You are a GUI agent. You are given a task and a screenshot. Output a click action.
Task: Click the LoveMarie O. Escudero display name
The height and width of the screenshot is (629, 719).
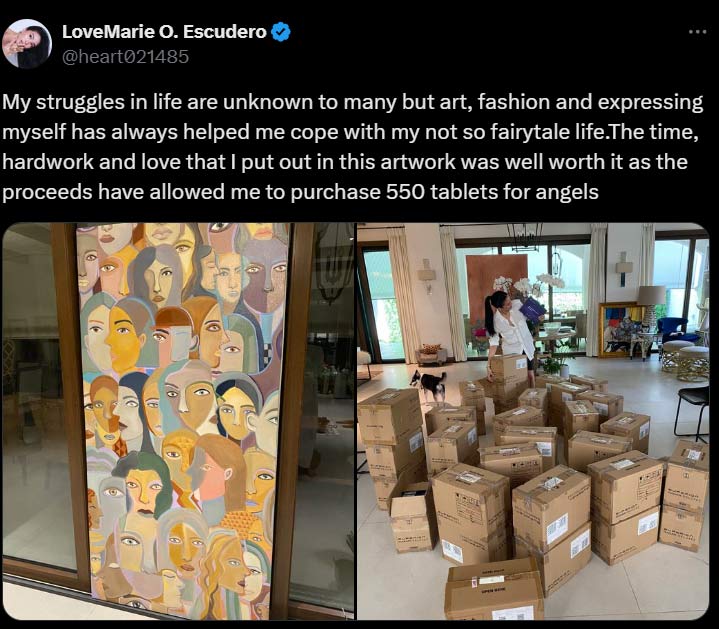click(x=164, y=32)
